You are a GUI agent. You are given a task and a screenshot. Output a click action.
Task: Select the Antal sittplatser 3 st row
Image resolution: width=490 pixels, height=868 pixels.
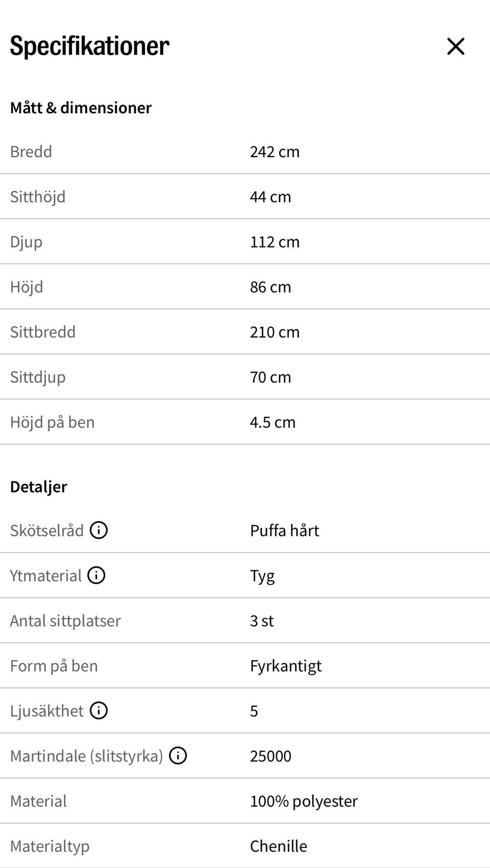[245, 621]
